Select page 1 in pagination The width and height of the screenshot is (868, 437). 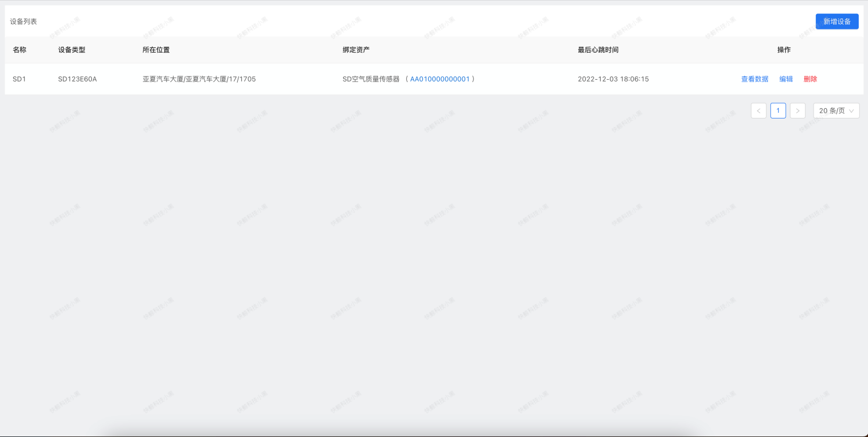pos(778,110)
